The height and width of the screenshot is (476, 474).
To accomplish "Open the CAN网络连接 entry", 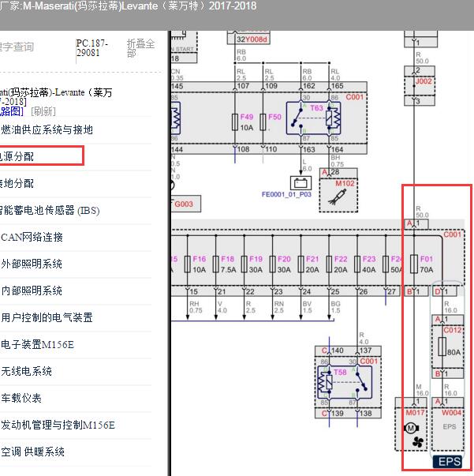I will click(32, 237).
